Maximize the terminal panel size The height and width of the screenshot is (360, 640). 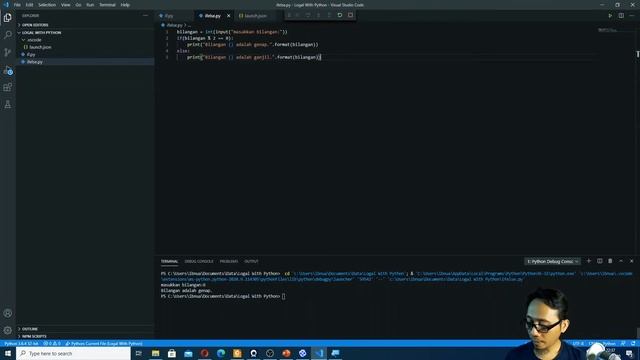point(621,261)
